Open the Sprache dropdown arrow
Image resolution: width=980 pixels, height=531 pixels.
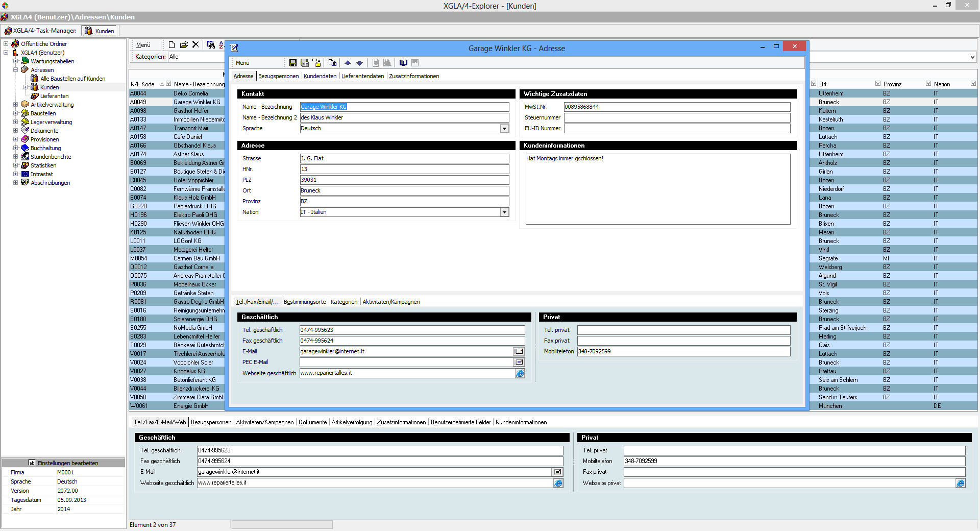[x=504, y=129]
